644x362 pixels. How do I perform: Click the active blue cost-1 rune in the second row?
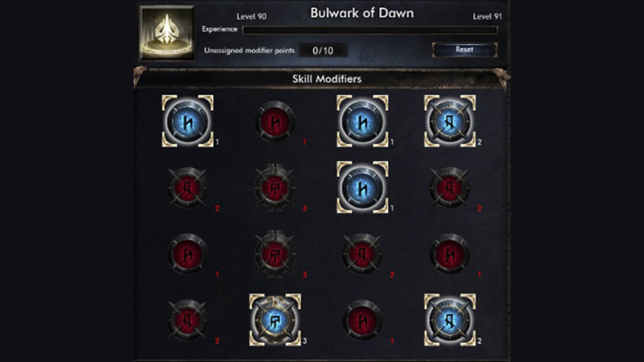[363, 187]
